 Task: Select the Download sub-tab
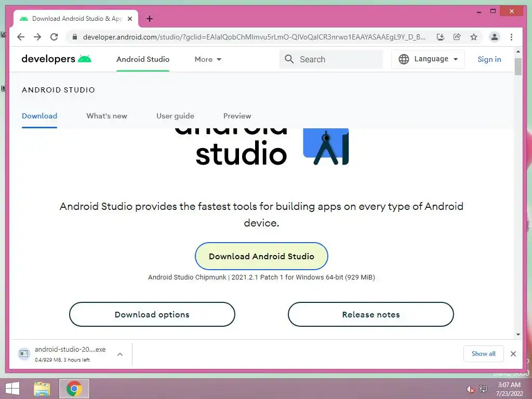click(39, 116)
